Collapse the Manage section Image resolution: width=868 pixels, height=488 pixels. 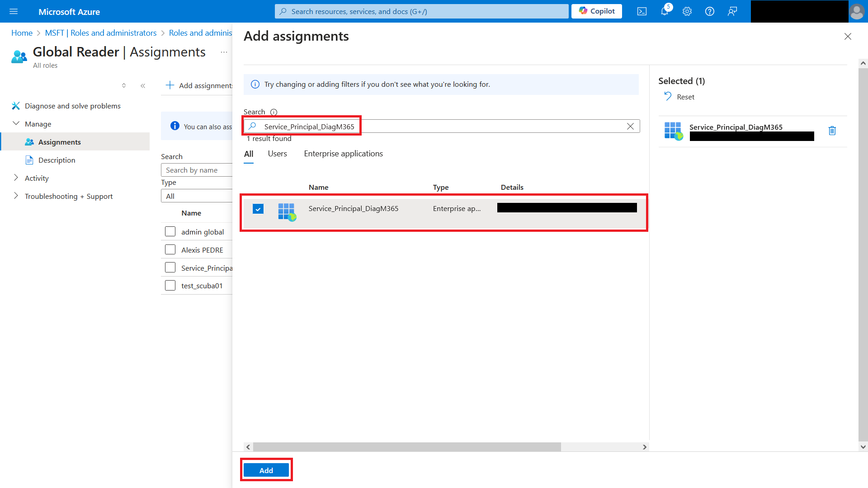[16, 124]
